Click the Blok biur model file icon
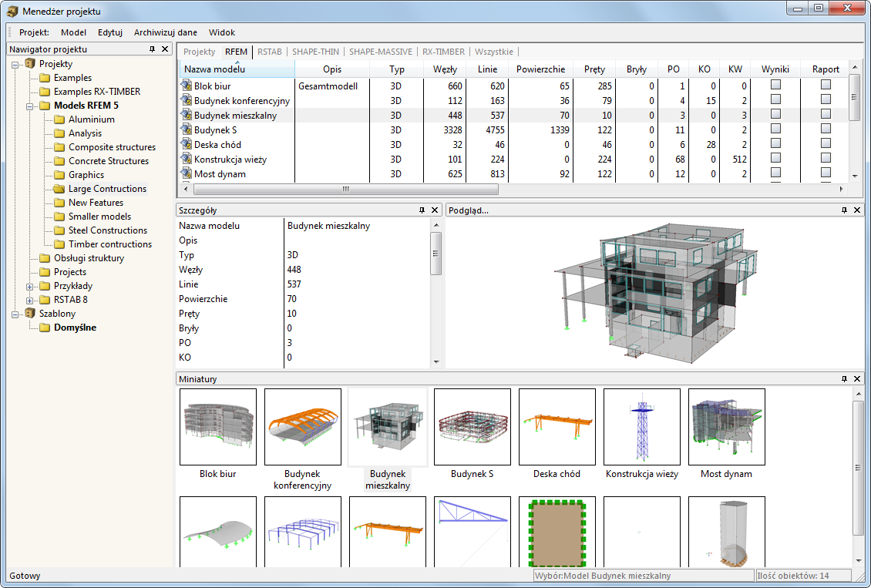 [186, 86]
